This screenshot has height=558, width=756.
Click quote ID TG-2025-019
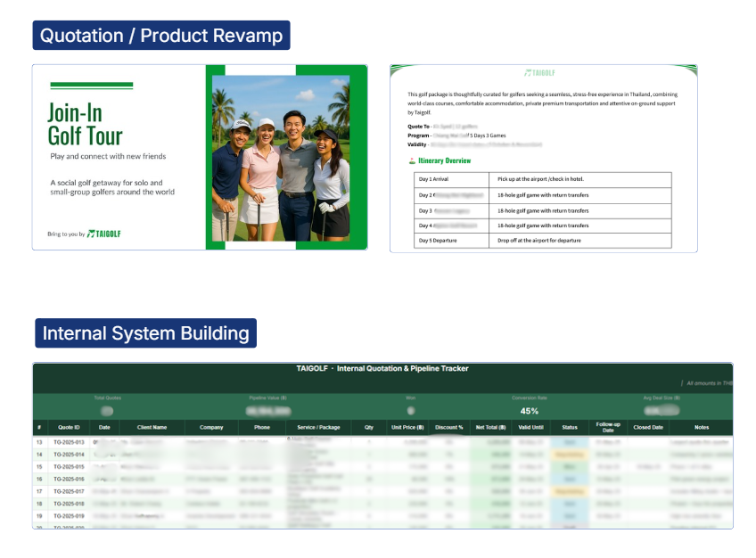tap(69, 516)
